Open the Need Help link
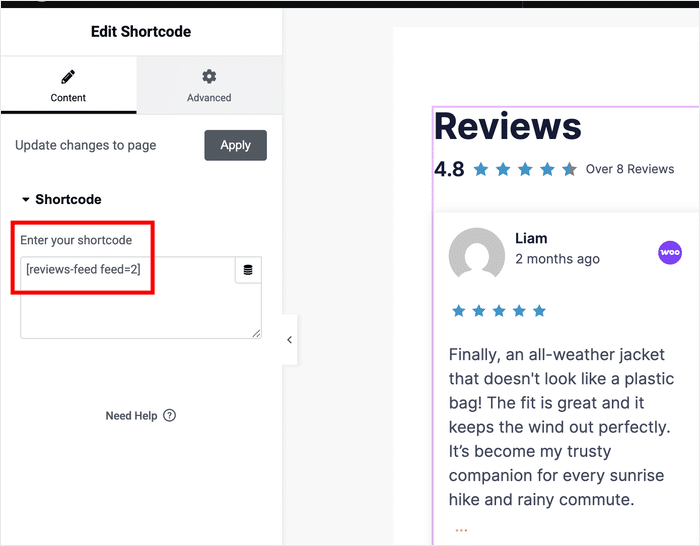This screenshot has width=700, height=546. [141, 416]
